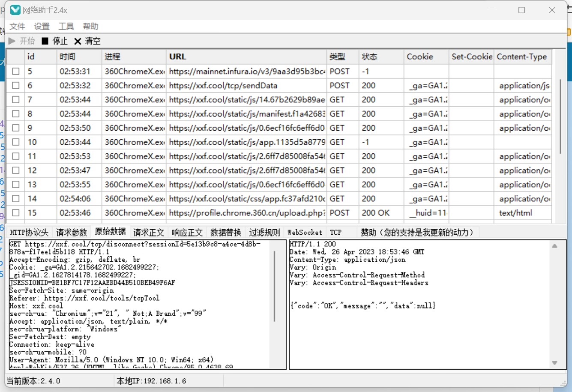572x392 pixels.
Task: Click the request raw data pane scrollbar
Action: point(275,286)
